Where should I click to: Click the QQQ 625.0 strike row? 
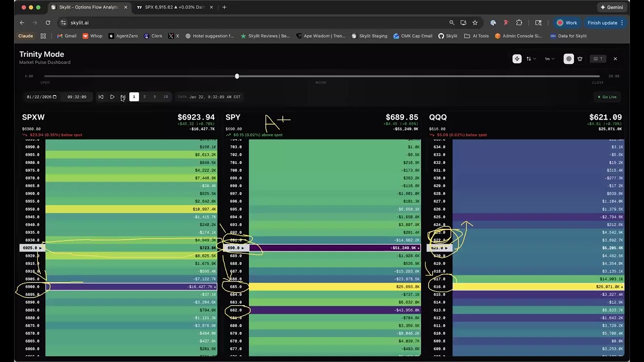[x=526, y=217]
